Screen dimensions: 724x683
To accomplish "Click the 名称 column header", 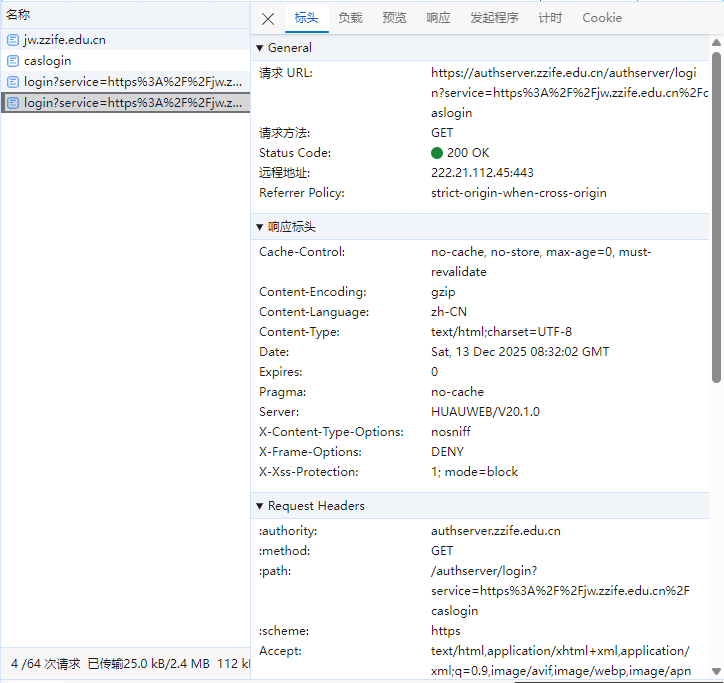I will point(18,14).
